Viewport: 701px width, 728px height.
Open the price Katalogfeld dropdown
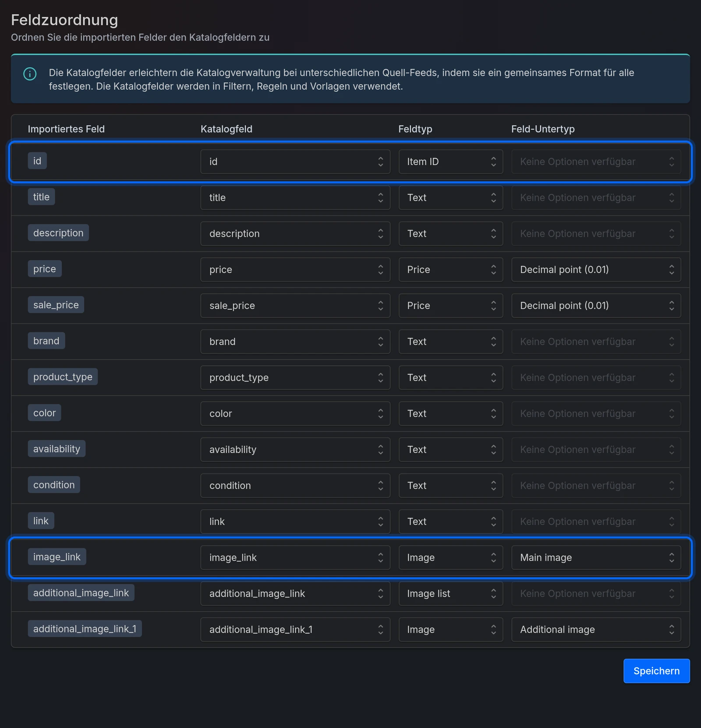295,269
